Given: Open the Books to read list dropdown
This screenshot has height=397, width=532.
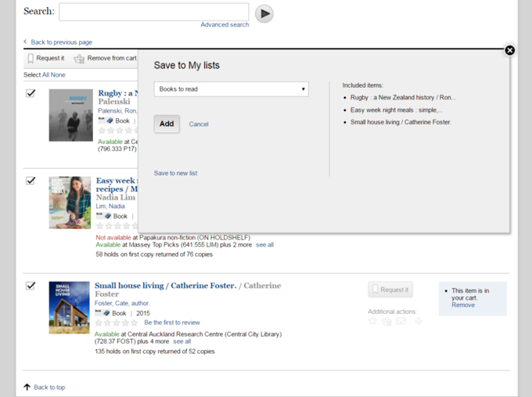Looking at the screenshot, I should pyautogui.click(x=231, y=89).
